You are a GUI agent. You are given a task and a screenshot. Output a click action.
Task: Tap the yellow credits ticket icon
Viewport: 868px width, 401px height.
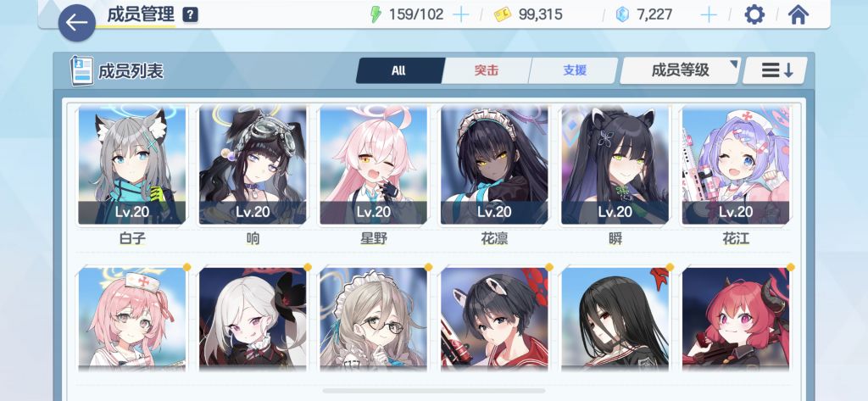[503, 14]
